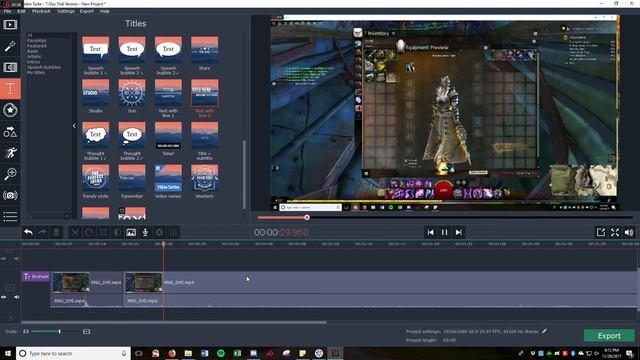The image size is (640, 360).
Task: Skip to previous frame button
Action: [x=430, y=232]
